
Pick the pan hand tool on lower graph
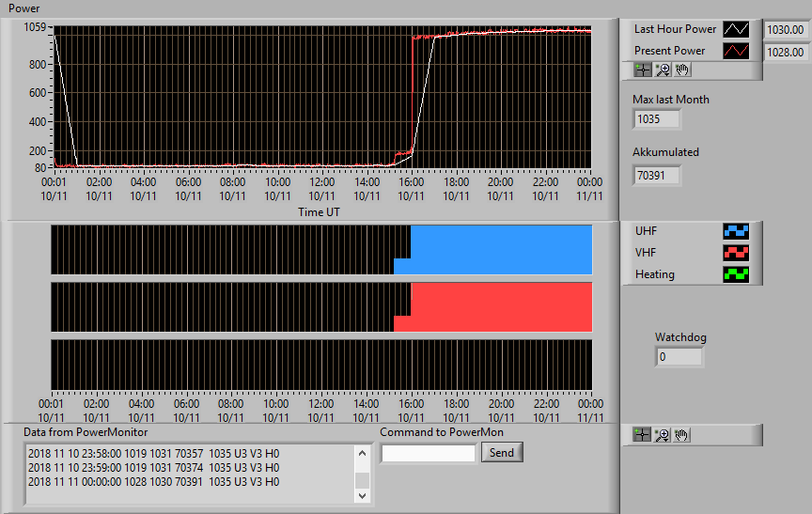[681, 435]
